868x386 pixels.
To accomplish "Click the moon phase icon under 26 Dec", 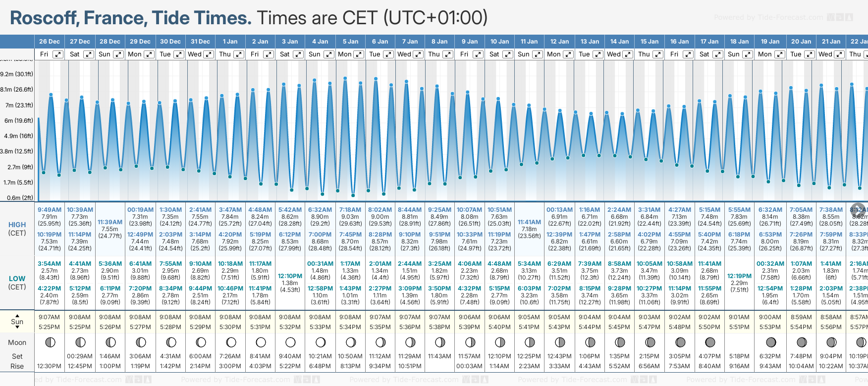I will [50, 342].
